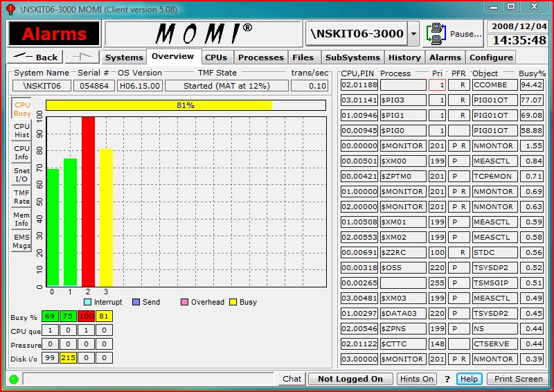Screen dimensions: 554x392
Task: Click the green status light icon
Action: point(14,380)
